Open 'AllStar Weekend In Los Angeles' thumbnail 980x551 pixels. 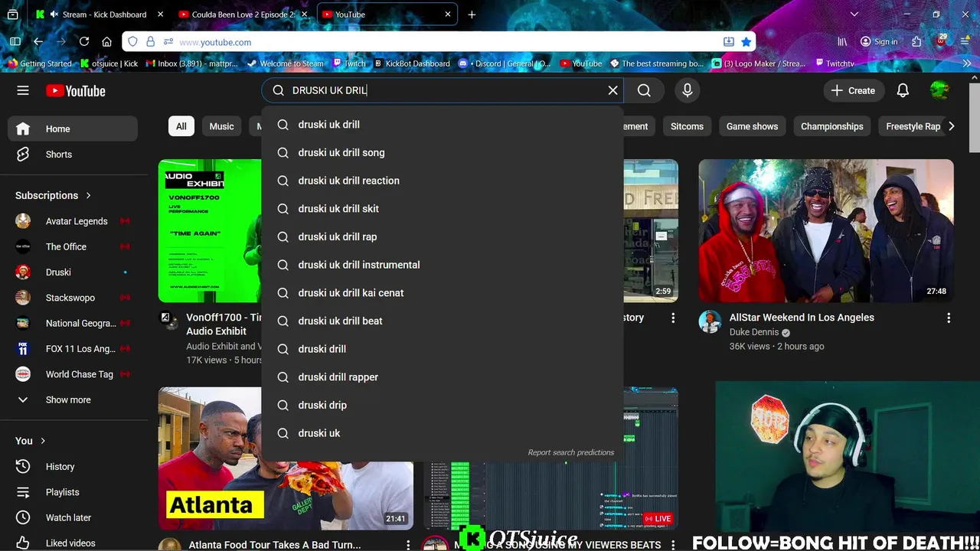click(x=826, y=230)
